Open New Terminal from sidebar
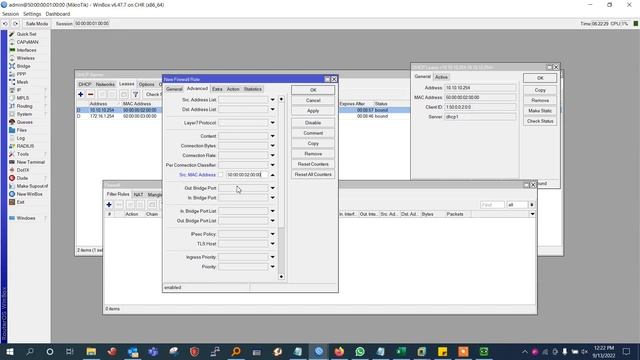Screen dimensions: 640x360 [x=31, y=162]
